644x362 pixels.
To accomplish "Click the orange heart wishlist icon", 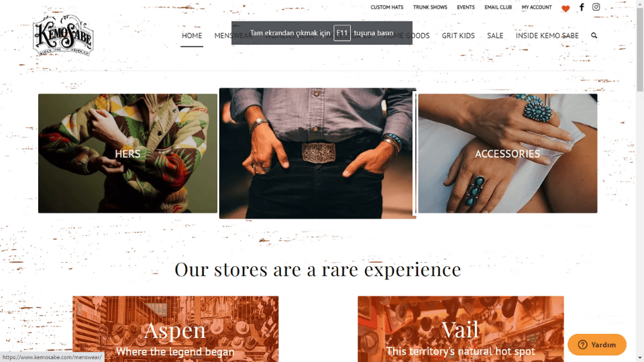I will coord(566,8).
